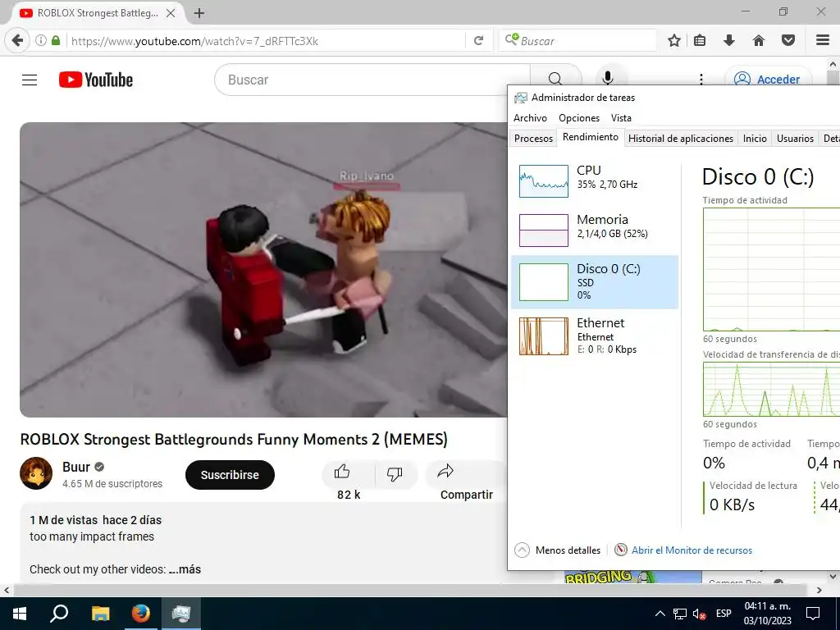Open YouTube settings three-dot menu
Image resolution: width=840 pixels, height=630 pixels.
coord(701,80)
